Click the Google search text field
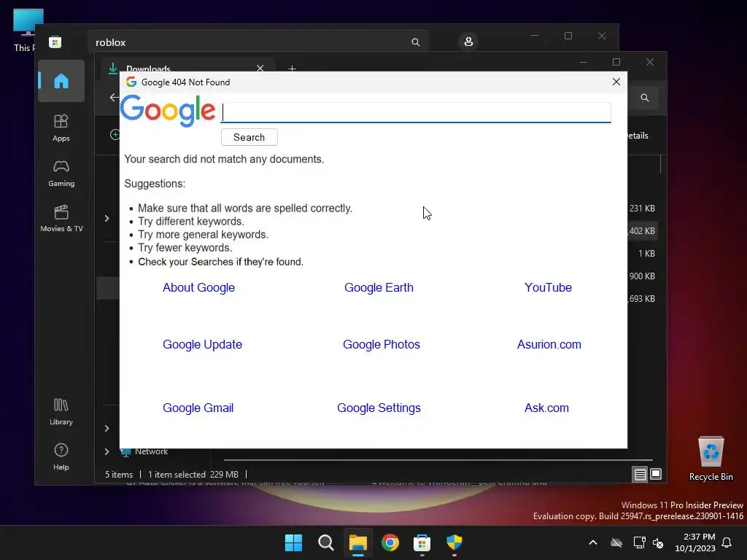This screenshot has width=747, height=560. [x=416, y=113]
